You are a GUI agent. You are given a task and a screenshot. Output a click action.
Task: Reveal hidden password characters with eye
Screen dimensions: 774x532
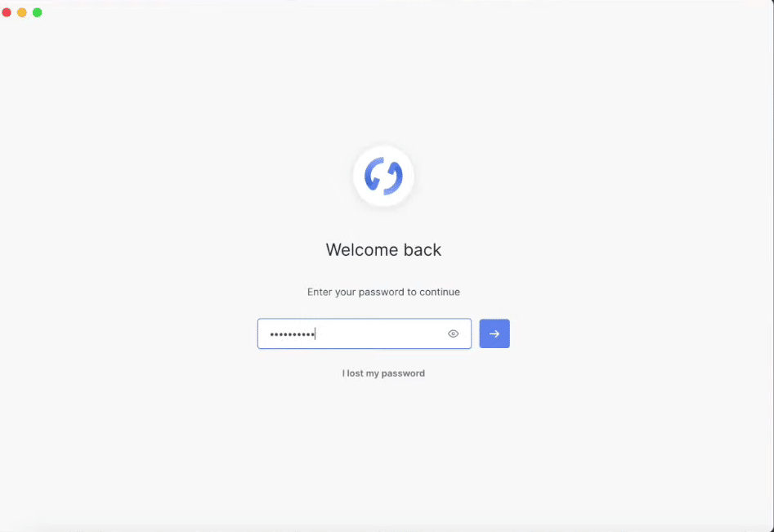point(453,333)
